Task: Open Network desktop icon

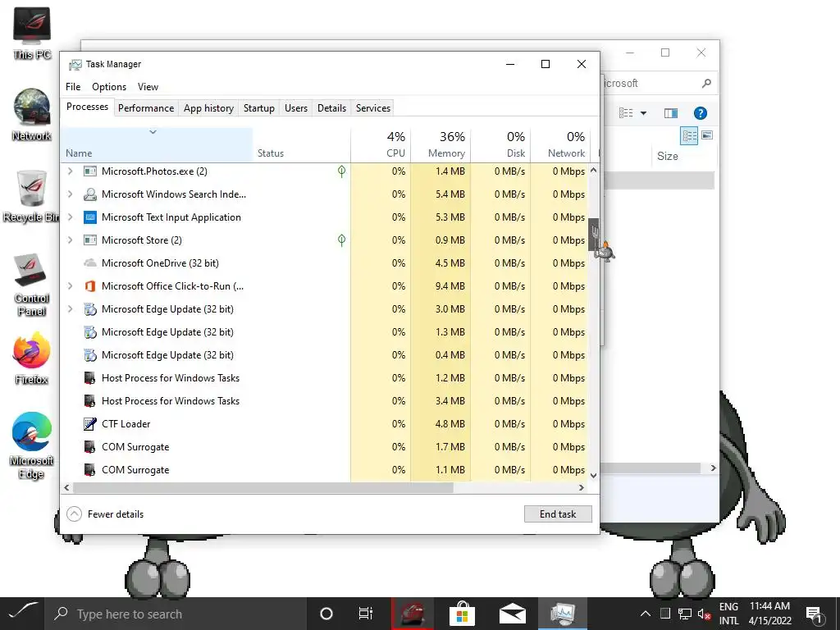Action: pos(32,115)
